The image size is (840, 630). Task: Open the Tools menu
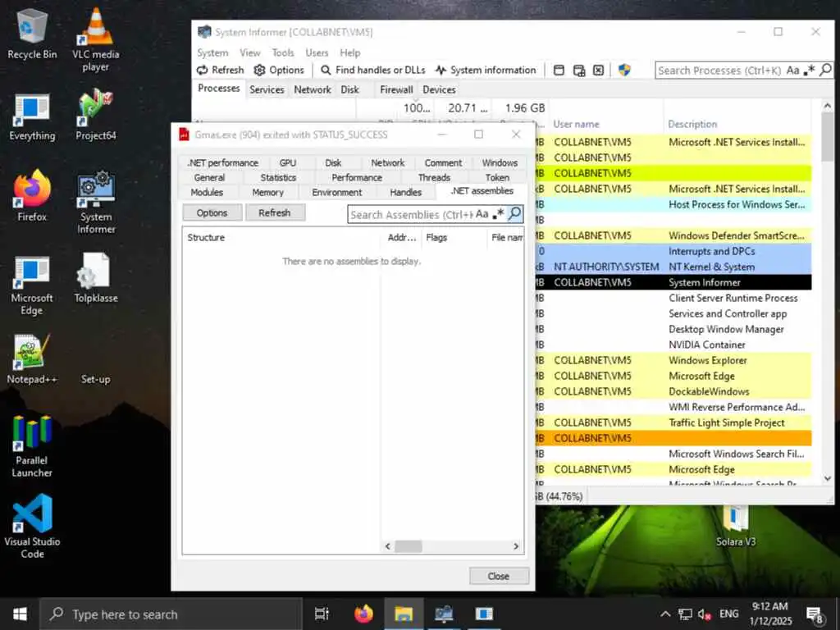point(283,53)
